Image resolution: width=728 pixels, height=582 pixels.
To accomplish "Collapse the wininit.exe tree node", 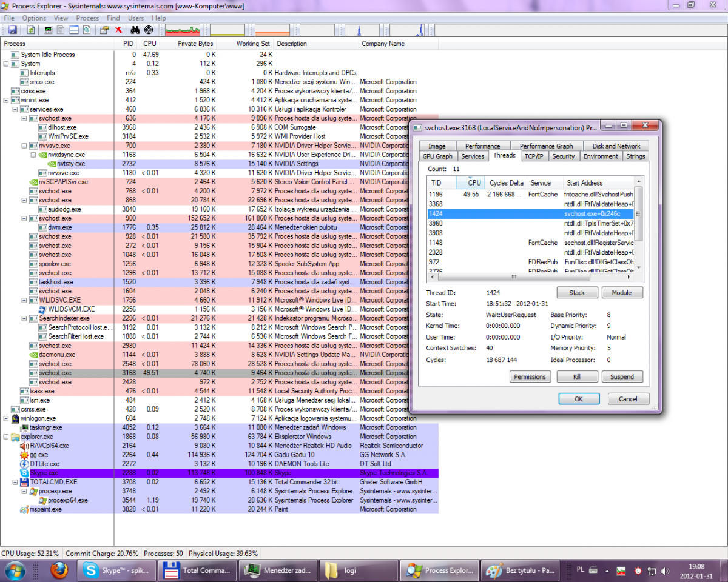I will coord(6,100).
